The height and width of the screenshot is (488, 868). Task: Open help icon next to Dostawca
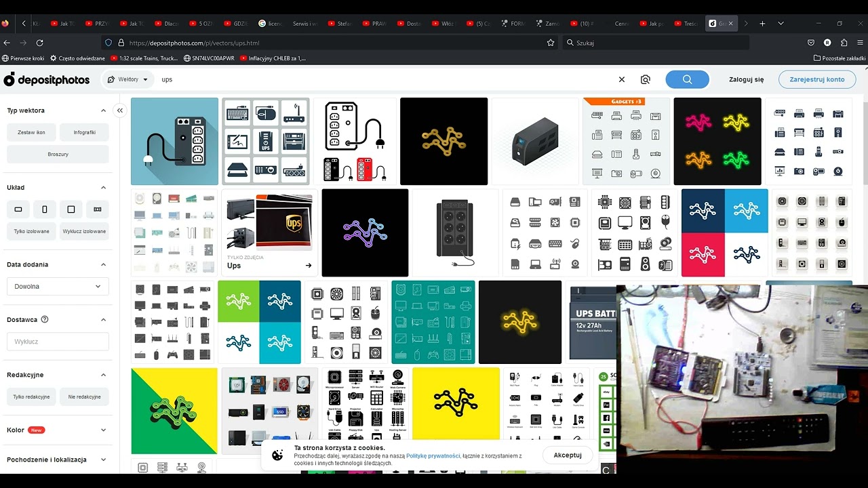[45, 319]
